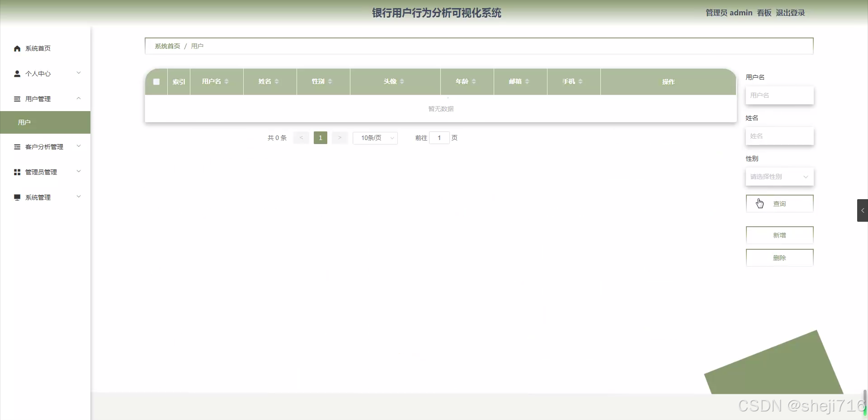Click the 个人中心 person icon
The height and width of the screenshot is (420, 868).
[x=17, y=74]
